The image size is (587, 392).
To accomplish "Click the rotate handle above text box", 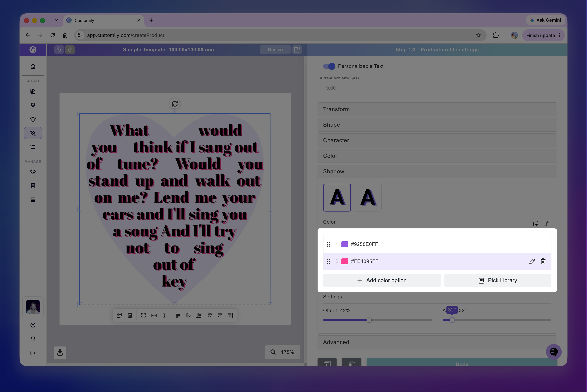I will click(x=175, y=104).
